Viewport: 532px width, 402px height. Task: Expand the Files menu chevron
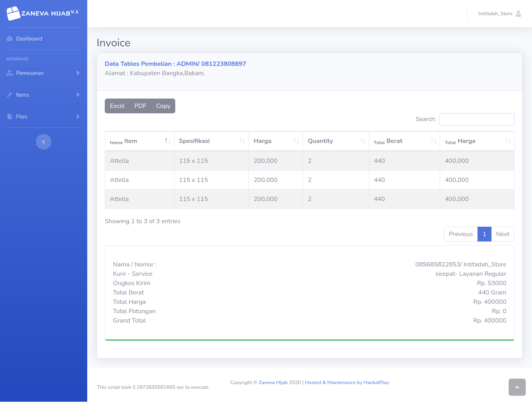point(78,116)
